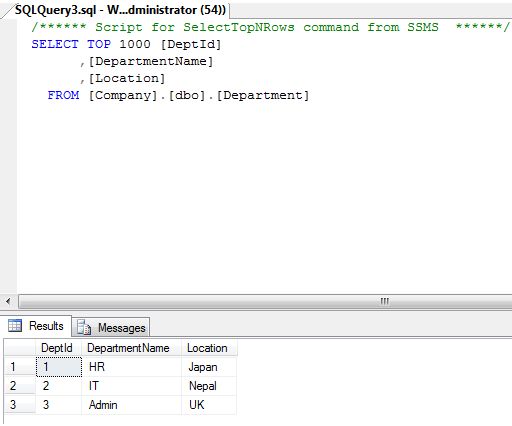Click the Messages tab icon
512x426 pixels.
click(x=84, y=327)
